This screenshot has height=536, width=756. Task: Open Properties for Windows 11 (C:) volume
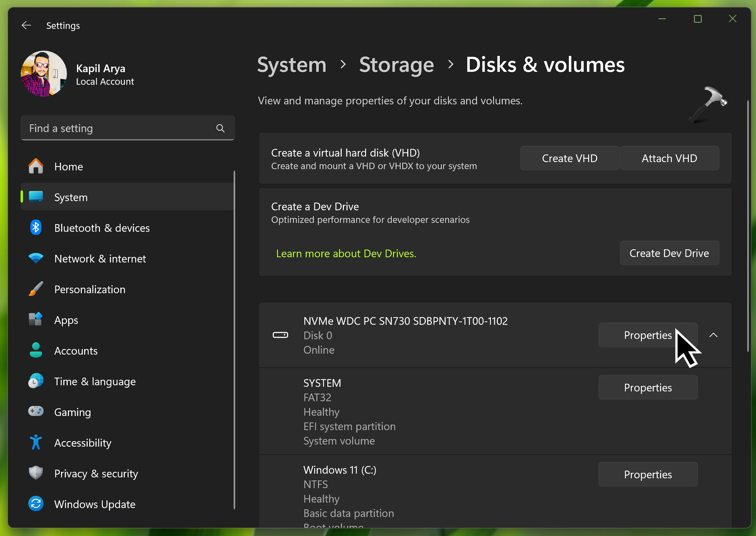coord(647,474)
